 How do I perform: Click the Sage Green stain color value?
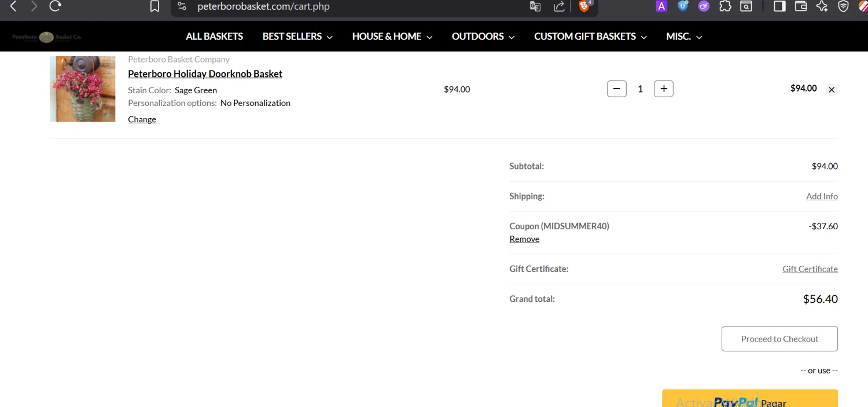pos(196,90)
